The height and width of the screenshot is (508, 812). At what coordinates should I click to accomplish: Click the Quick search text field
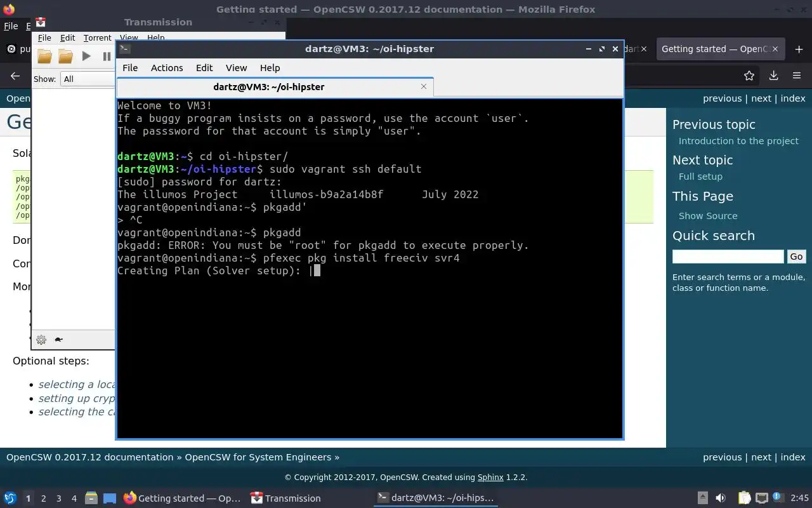point(728,257)
